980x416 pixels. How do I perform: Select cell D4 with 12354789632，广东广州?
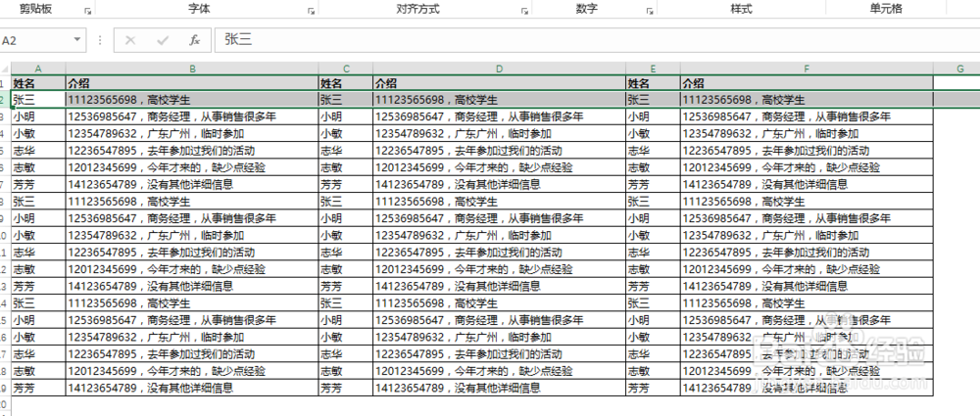(x=500, y=133)
